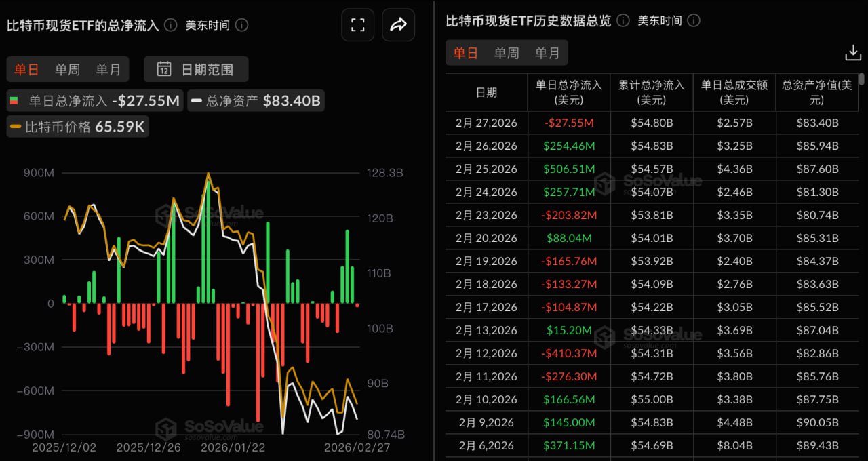Download the historical data table

[852, 53]
